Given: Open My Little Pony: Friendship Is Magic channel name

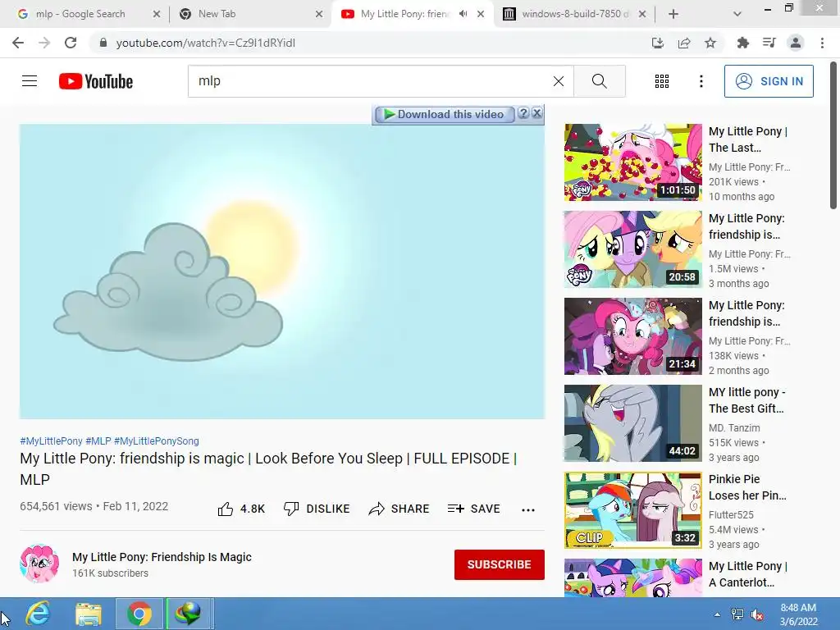Looking at the screenshot, I should pyautogui.click(x=162, y=557).
